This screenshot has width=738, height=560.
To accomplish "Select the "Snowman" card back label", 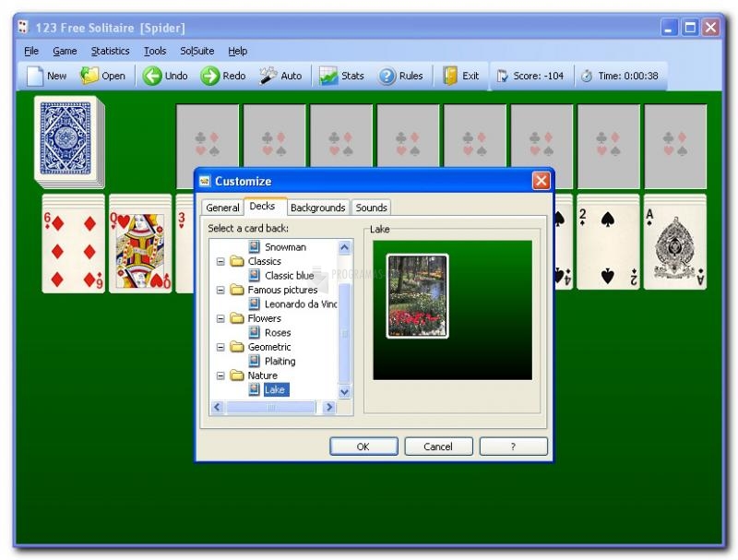I will tap(285, 247).
